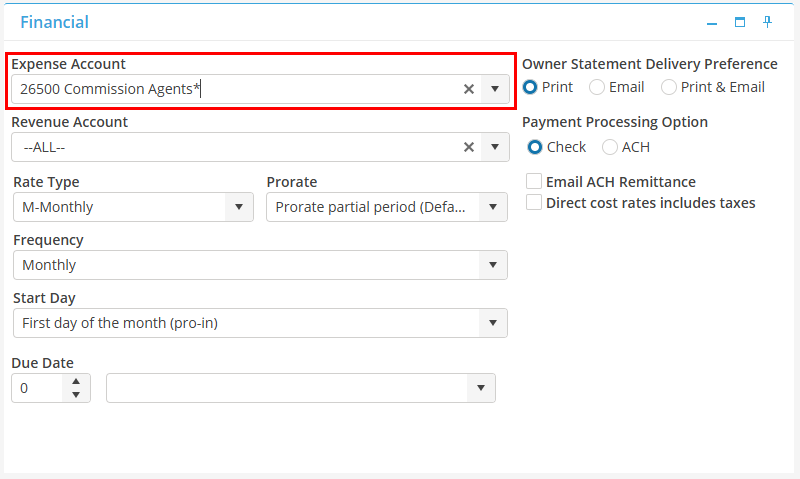Expand the Prorate options list
This screenshot has height=479, width=800.
click(x=492, y=207)
